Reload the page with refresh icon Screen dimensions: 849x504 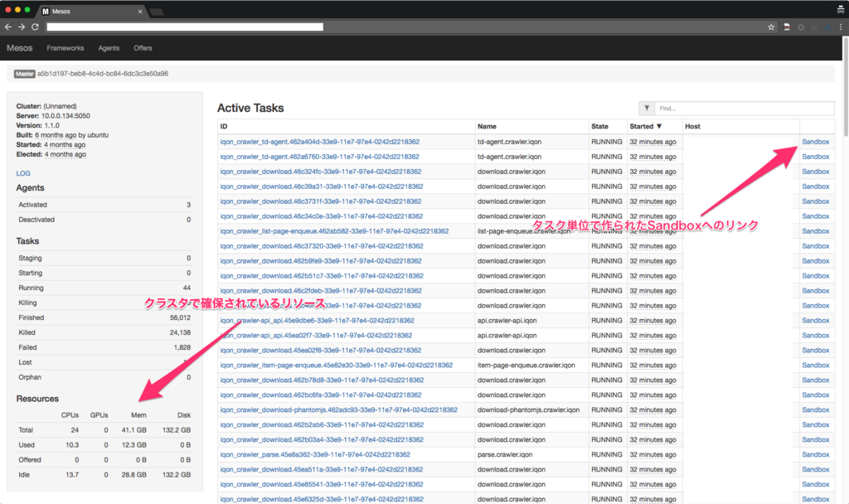35,27
